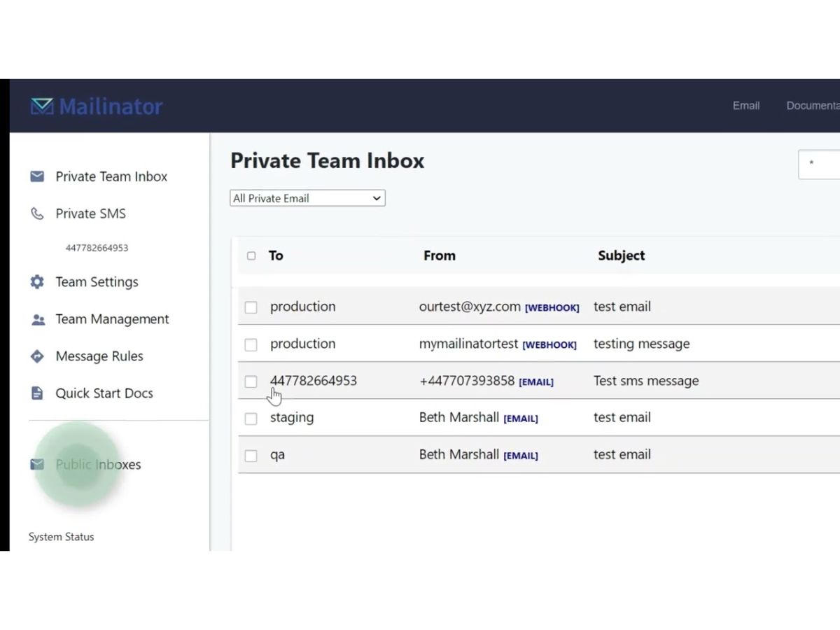Click the 'testing message' subject
The width and height of the screenshot is (840, 630).
[642, 344]
